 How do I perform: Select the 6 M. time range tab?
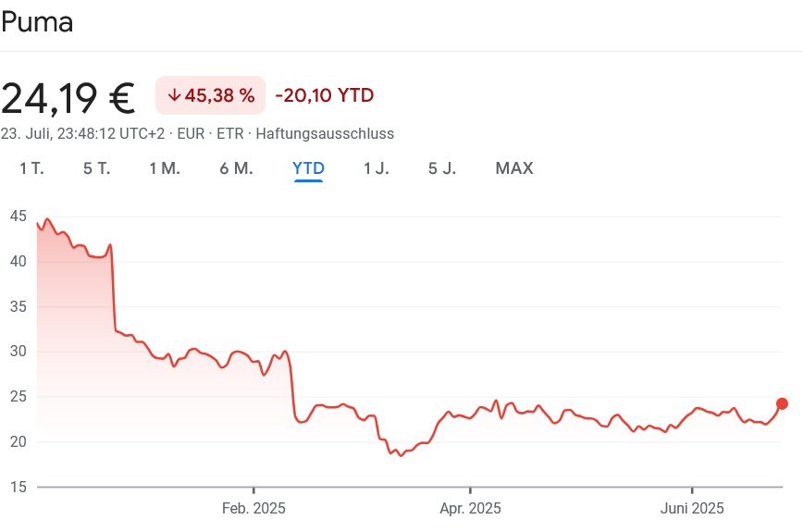tap(236, 168)
